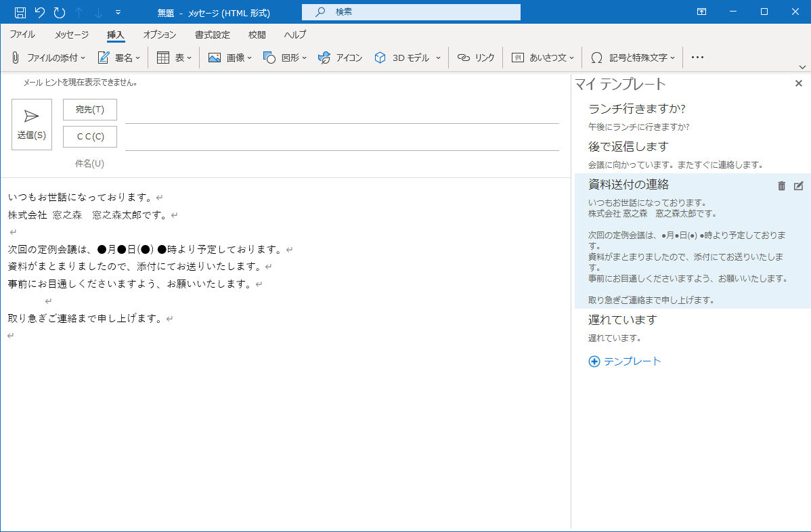Create a new template via テンプレート link
The height and width of the screenshot is (532, 811).
click(x=623, y=361)
